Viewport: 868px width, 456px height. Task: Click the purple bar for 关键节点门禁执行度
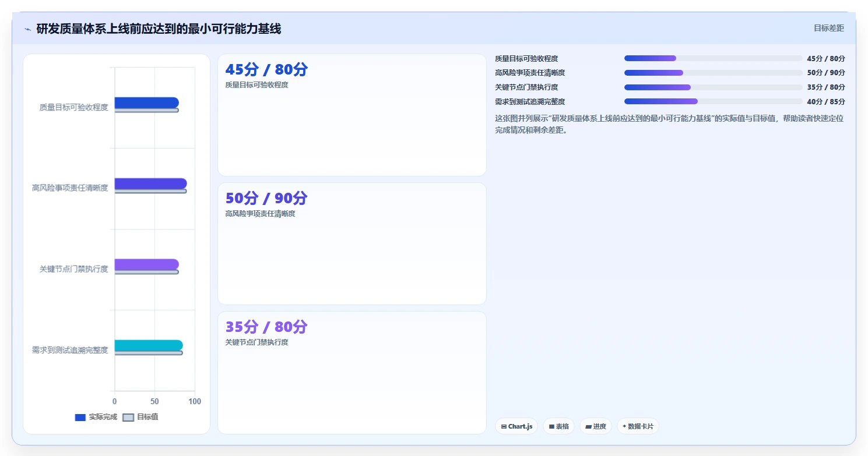(x=146, y=264)
